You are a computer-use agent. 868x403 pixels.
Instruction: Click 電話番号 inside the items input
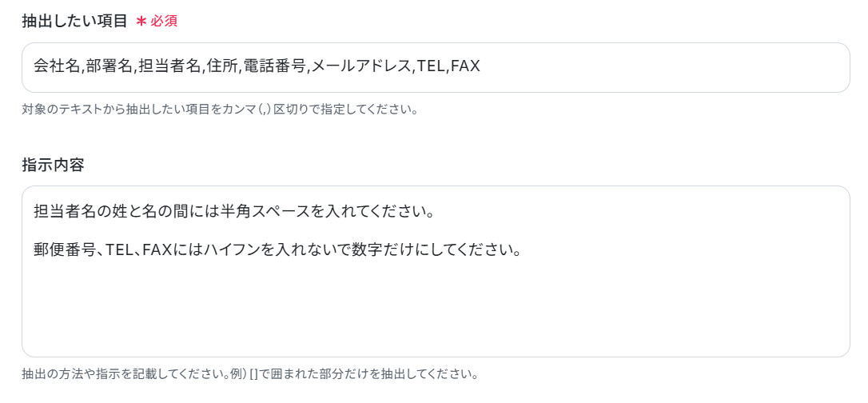tap(274, 66)
